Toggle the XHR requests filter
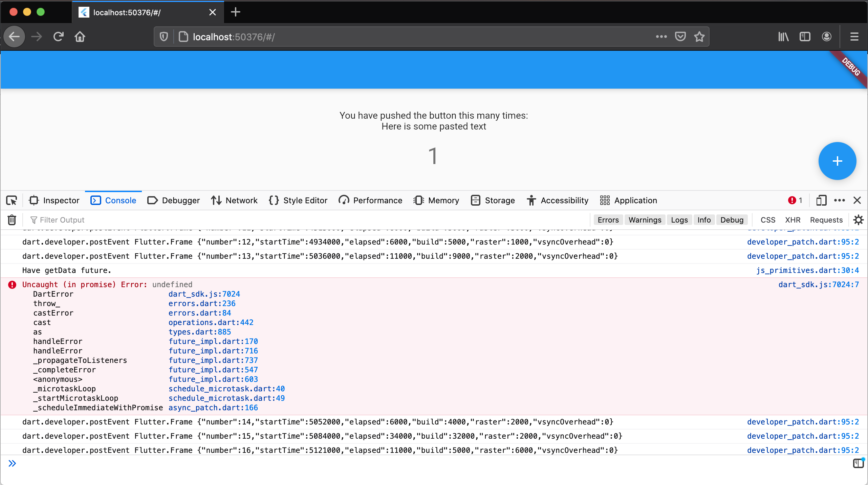 tap(793, 220)
